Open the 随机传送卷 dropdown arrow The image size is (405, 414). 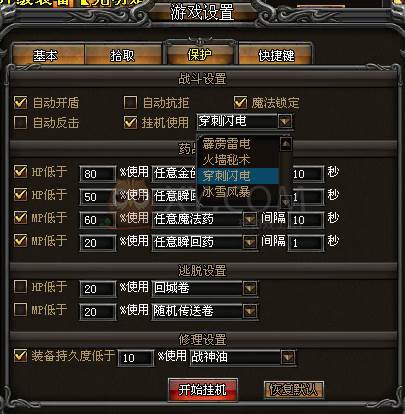pyautogui.click(x=250, y=311)
